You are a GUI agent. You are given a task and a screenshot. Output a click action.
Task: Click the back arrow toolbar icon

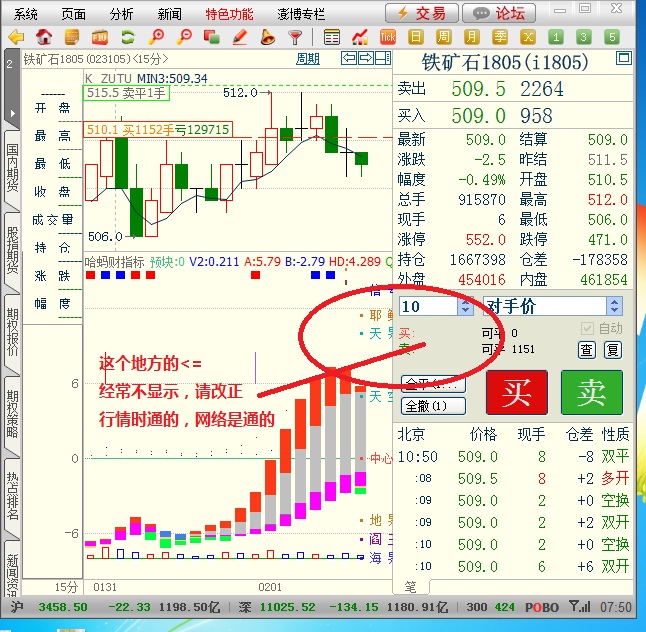click(x=16, y=37)
